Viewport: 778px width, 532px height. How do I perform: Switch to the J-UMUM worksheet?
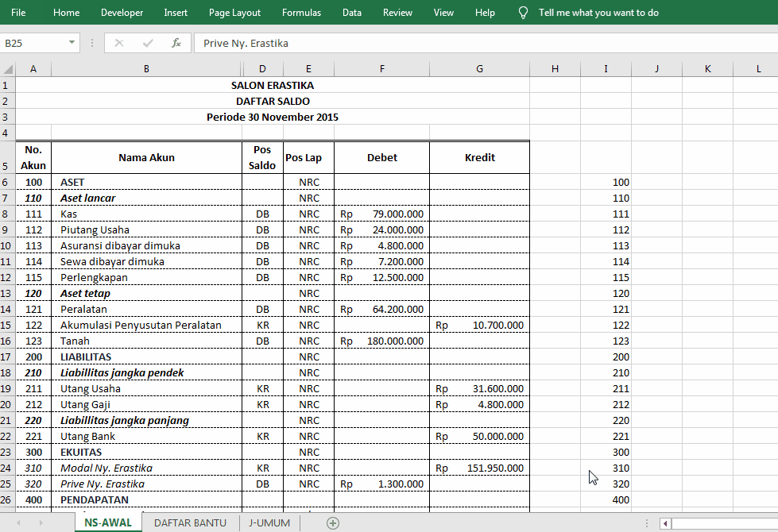pyautogui.click(x=269, y=522)
